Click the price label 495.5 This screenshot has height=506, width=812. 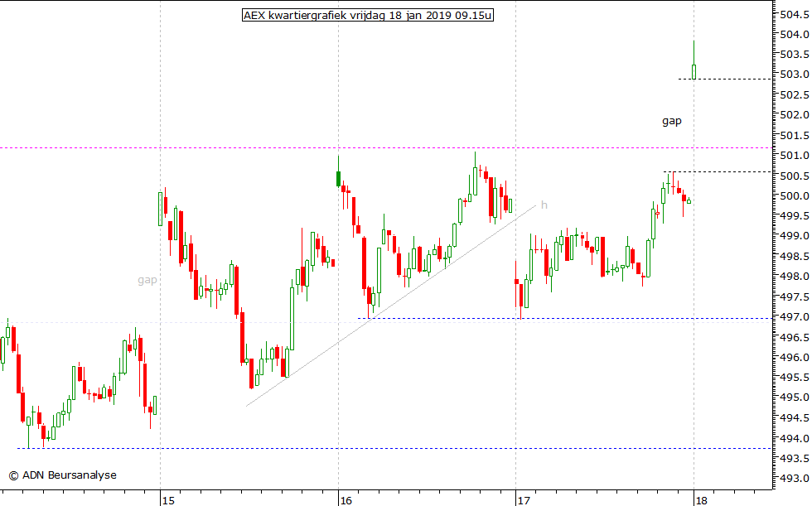click(795, 378)
